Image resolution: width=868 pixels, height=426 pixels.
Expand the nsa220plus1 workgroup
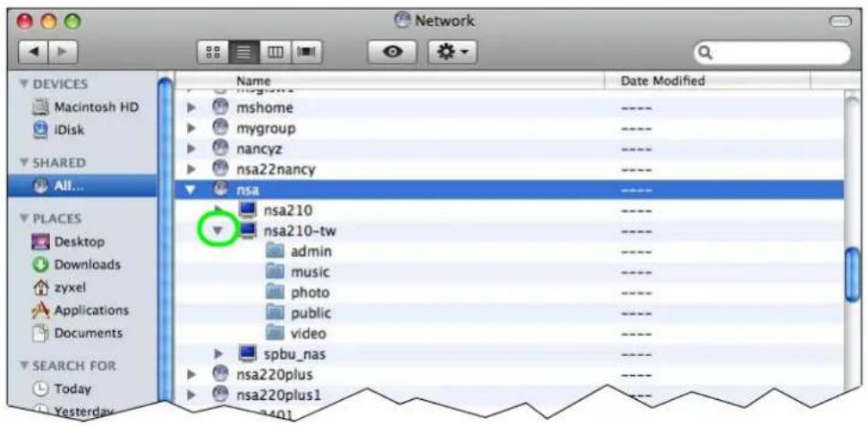point(191,395)
